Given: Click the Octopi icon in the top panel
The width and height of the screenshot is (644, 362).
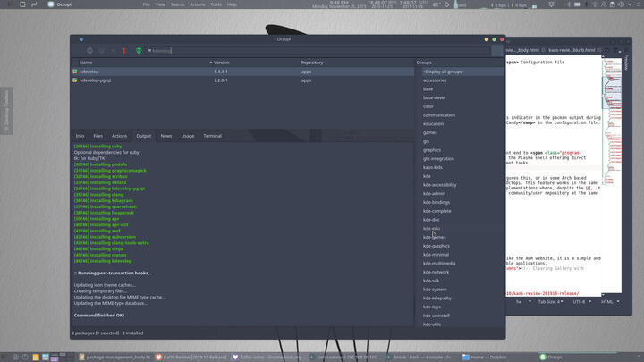Looking at the screenshot, I should [x=51, y=4].
